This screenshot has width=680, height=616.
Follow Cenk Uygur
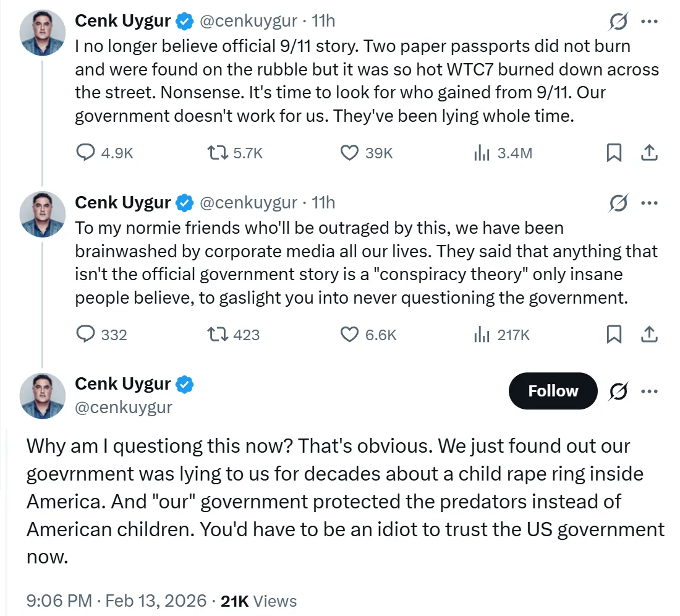pyautogui.click(x=553, y=391)
